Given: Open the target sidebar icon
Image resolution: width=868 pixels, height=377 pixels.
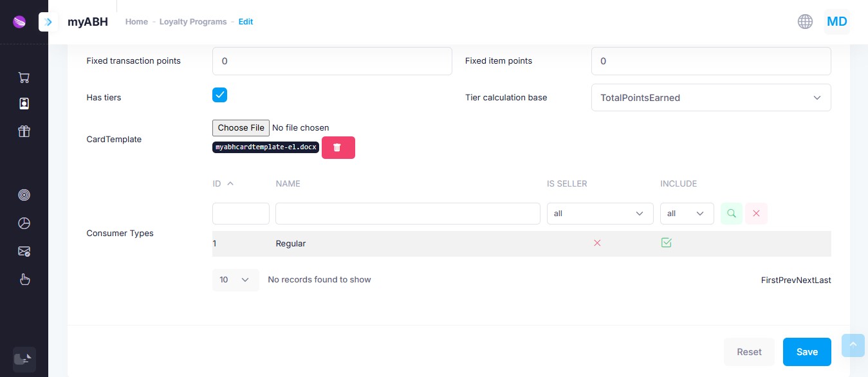Looking at the screenshot, I should (x=24, y=195).
